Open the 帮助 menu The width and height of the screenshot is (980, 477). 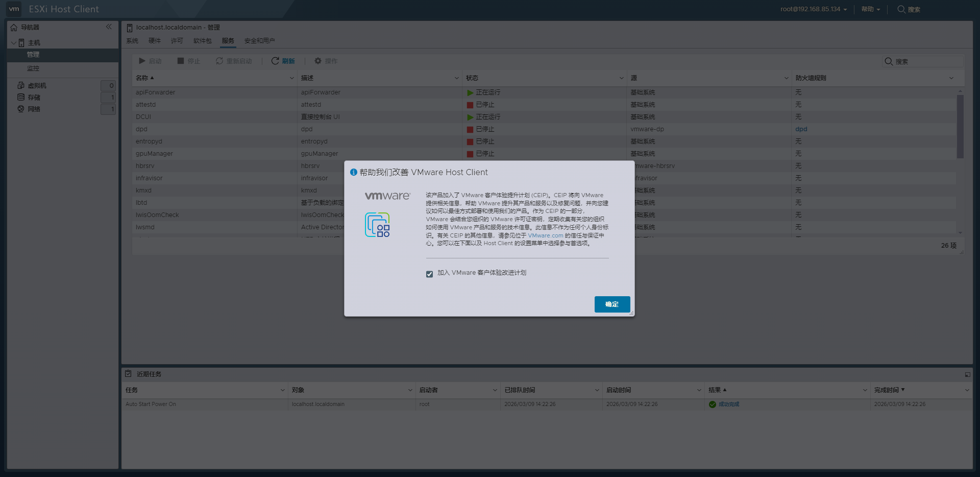tap(869, 9)
